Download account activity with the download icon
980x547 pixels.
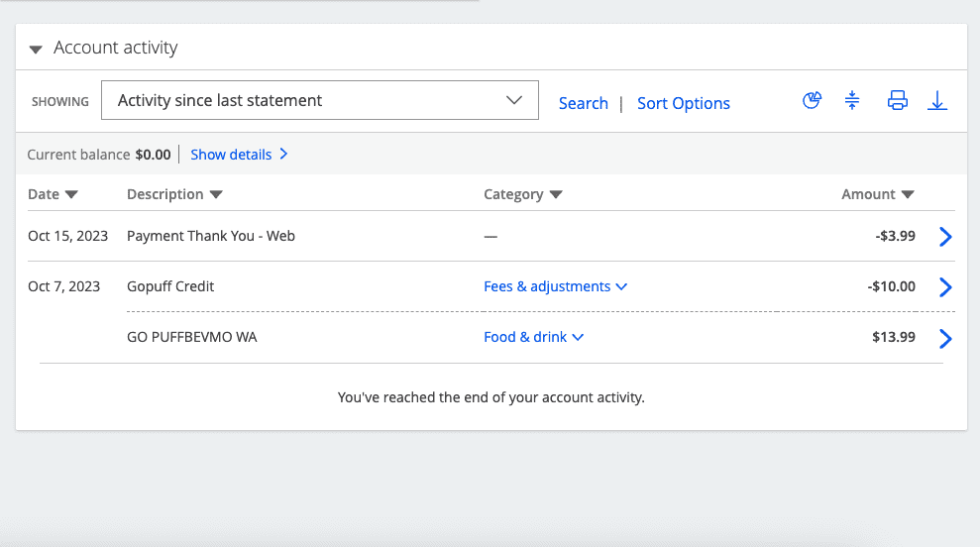[937, 100]
